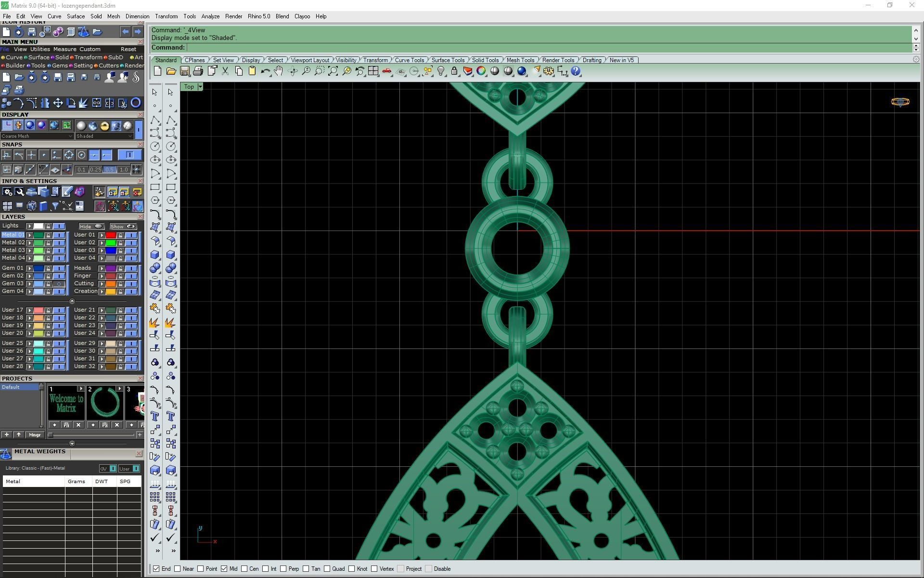Open the Shaded display mode dropdown
The image size is (924, 578).
click(104, 136)
